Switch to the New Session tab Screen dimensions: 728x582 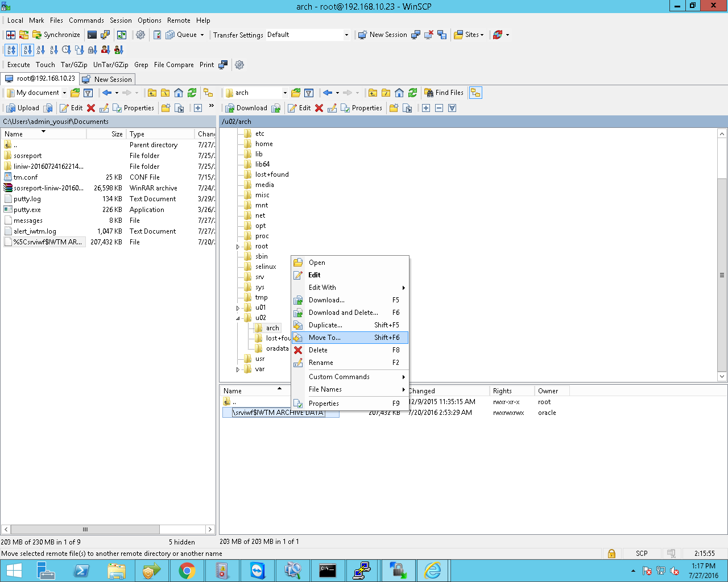(107, 79)
